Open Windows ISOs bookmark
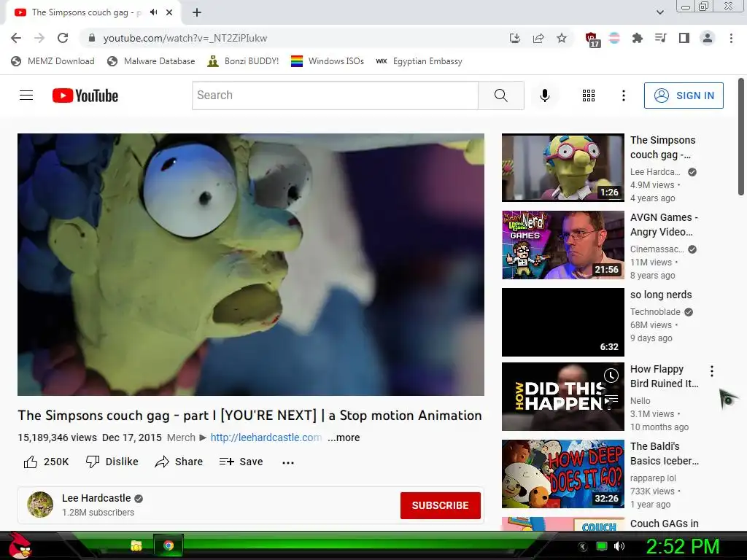Image resolution: width=747 pixels, height=560 pixels. click(328, 61)
